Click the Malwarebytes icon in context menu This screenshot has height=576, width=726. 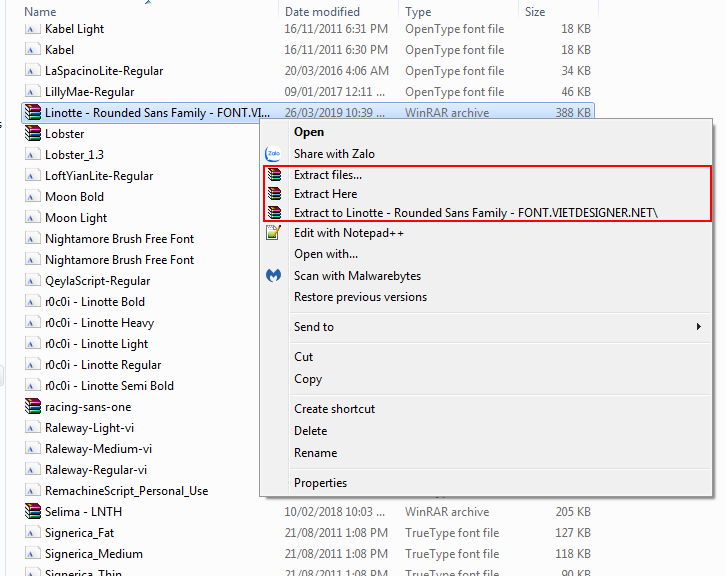(273, 276)
